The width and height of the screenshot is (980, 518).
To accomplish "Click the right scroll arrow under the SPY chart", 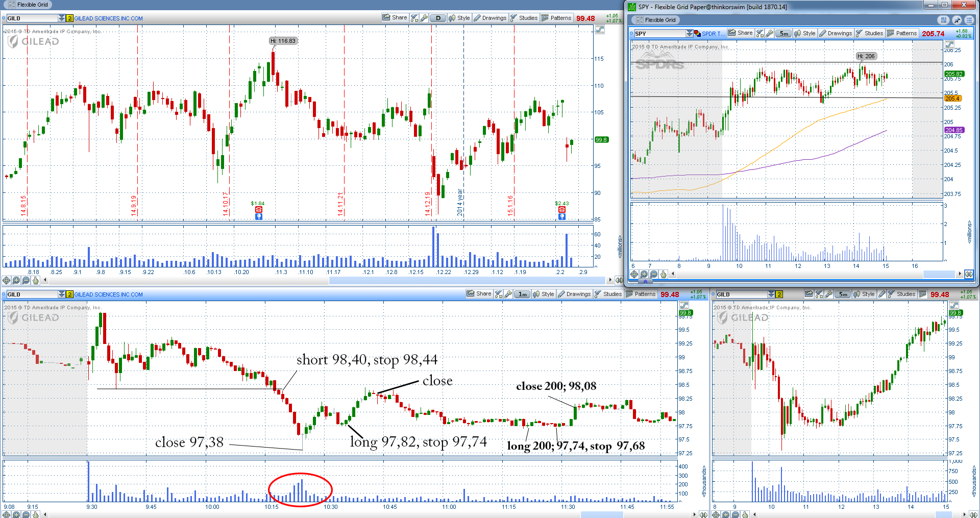I will [960, 274].
